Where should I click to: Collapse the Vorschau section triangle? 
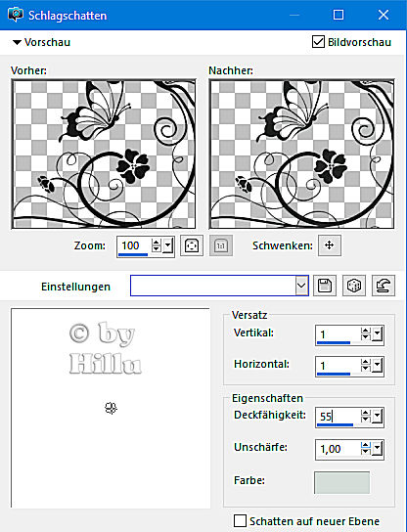tap(17, 42)
